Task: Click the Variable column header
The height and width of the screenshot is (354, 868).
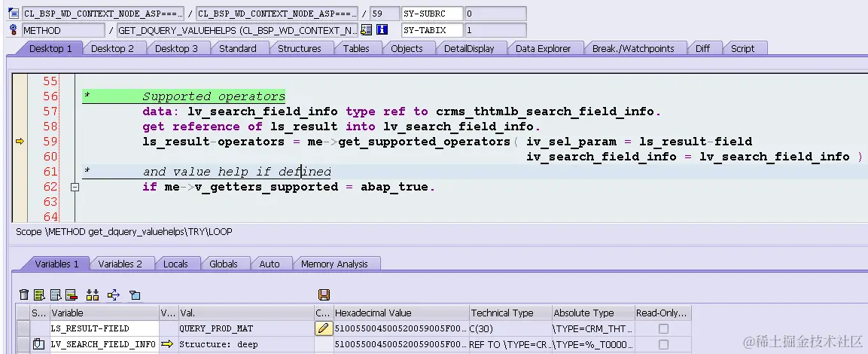Action: coord(104,313)
